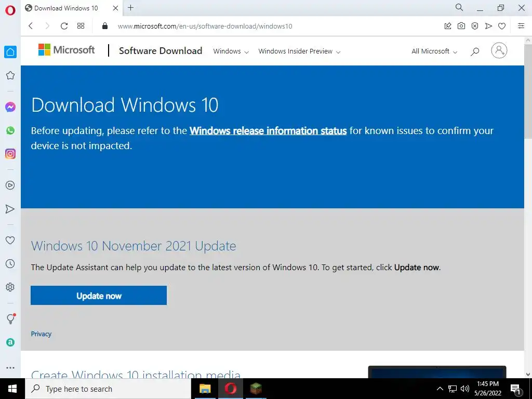This screenshot has height=399, width=532.
Task: Expand Windows Insider Preview menu
Action: 299,51
